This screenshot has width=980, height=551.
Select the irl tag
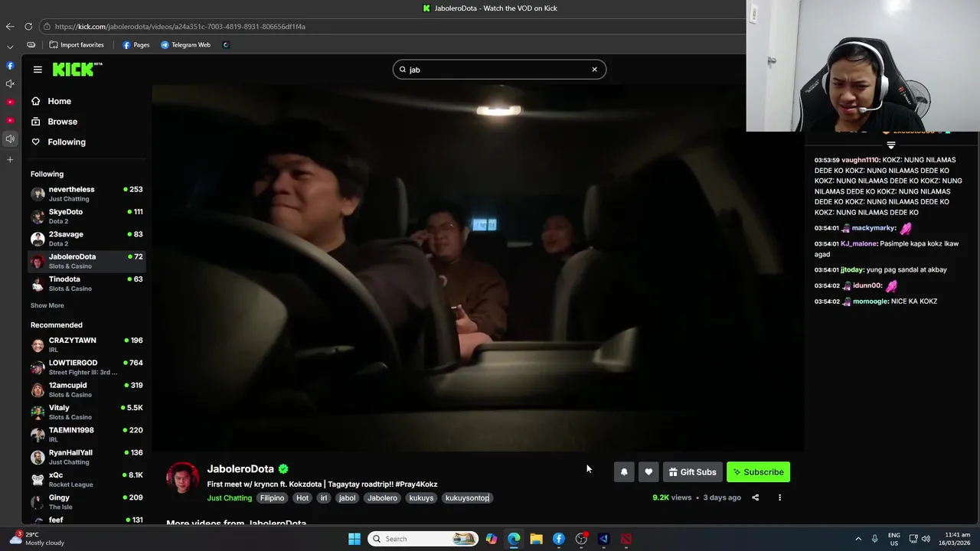(324, 498)
